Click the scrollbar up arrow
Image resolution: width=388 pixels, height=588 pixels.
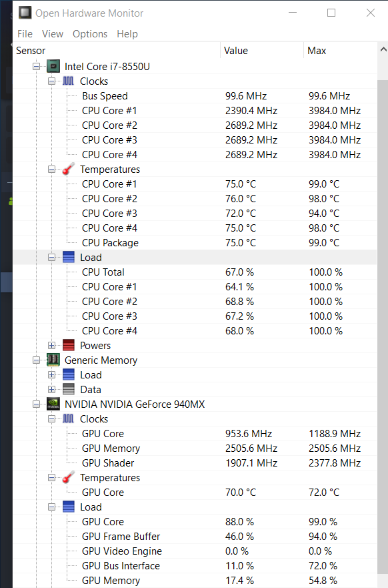click(383, 49)
